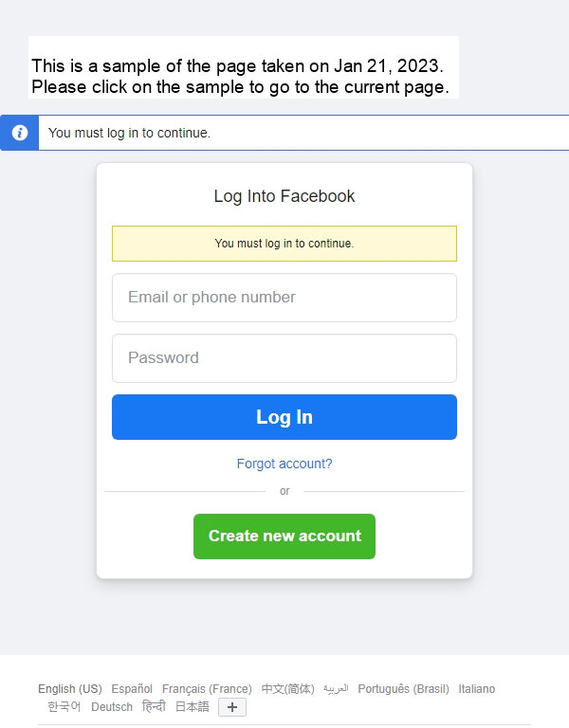Click the yellow must log in notice
569x728 pixels.
[284, 244]
